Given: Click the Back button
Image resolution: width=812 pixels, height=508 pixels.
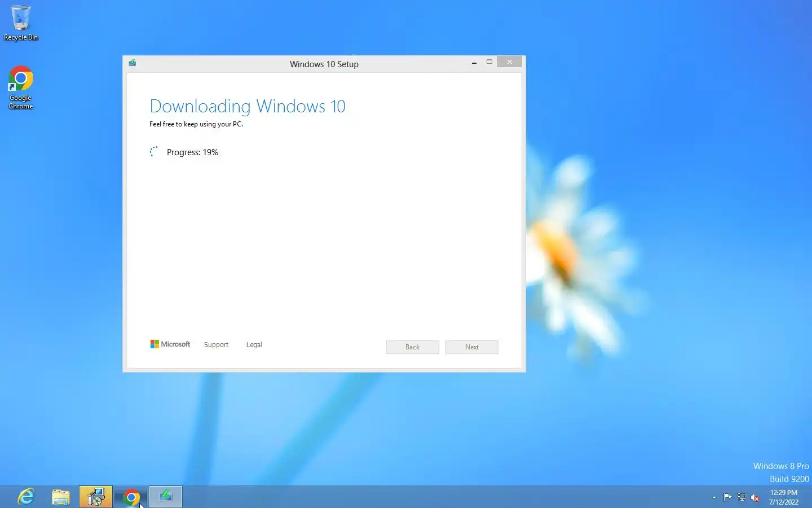Looking at the screenshot, I should coord(413,347).
